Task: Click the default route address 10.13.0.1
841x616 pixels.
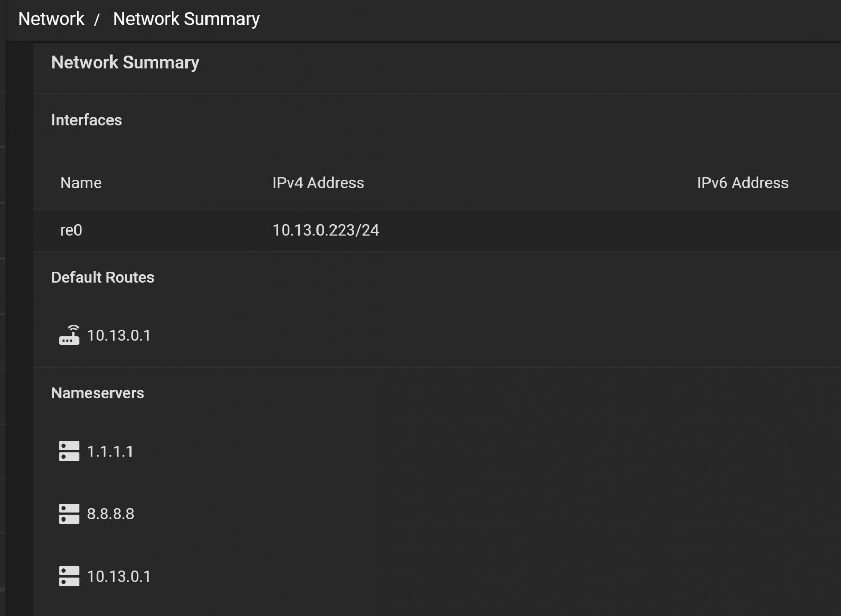Action: (119, 335)
